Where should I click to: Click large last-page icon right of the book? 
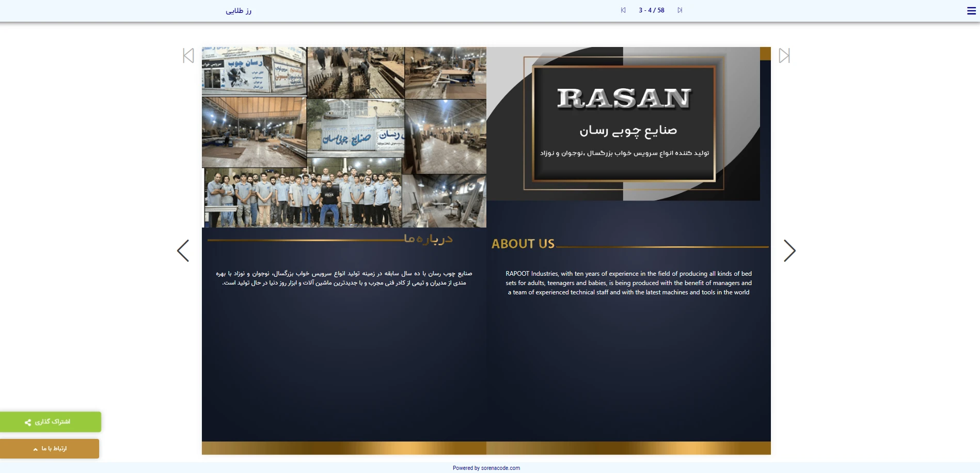point(784,56)
